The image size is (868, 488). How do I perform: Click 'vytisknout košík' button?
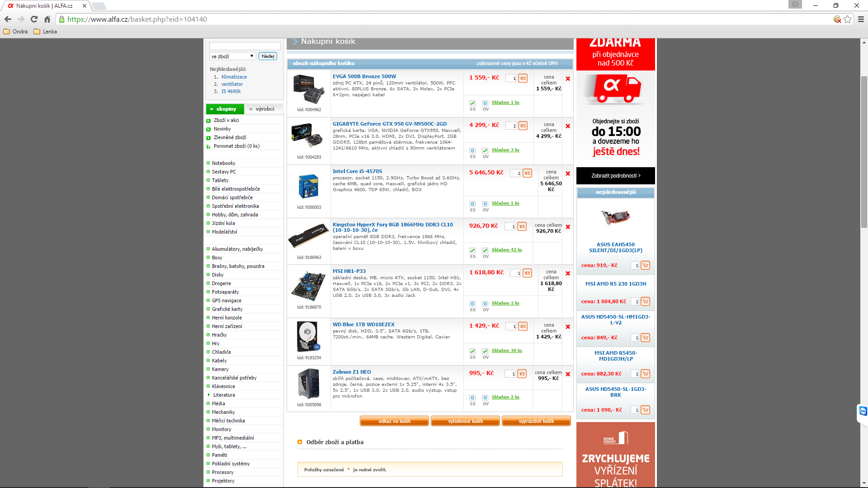[x=465, y=421]
